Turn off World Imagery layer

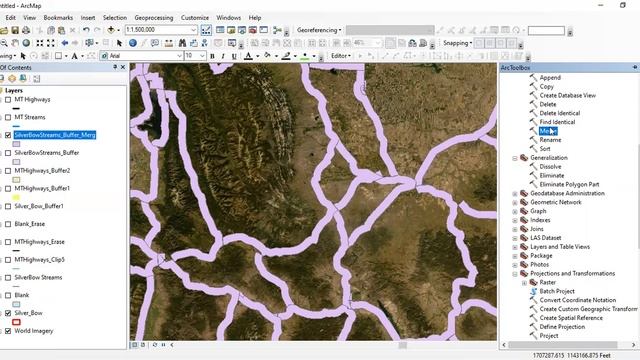coord(8,331)
